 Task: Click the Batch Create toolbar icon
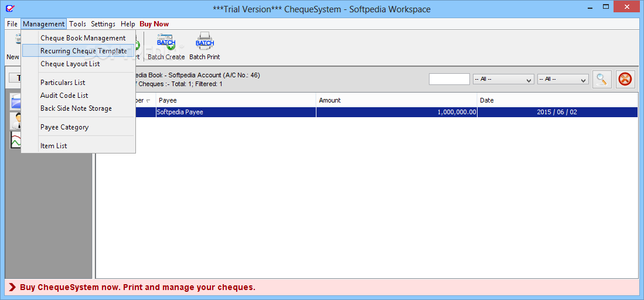(166, 42)
